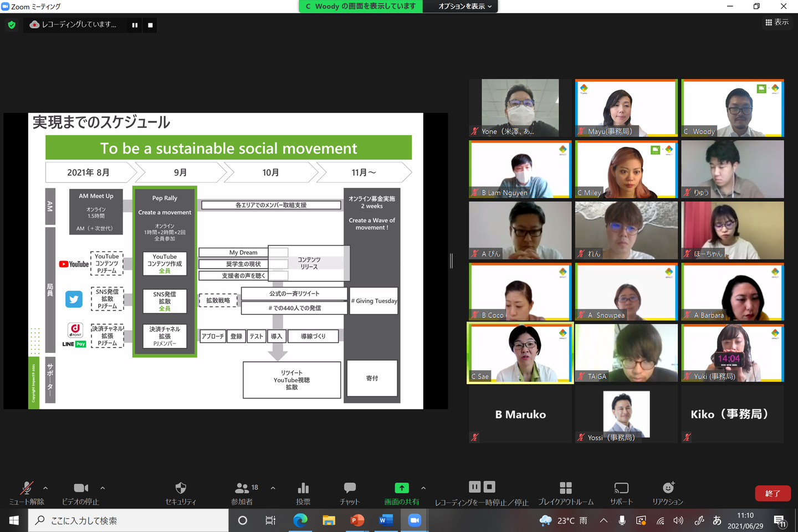Viewport: 798px width, 532px height.
Task: Select the B Maruko participant tile
Action: pyautogui.click(x=520, y=414)
